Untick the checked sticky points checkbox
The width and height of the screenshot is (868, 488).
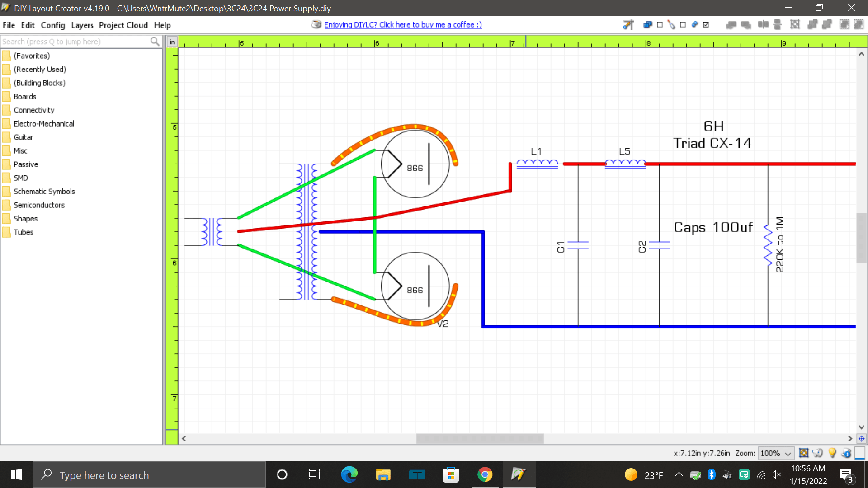tap(706, 25)
